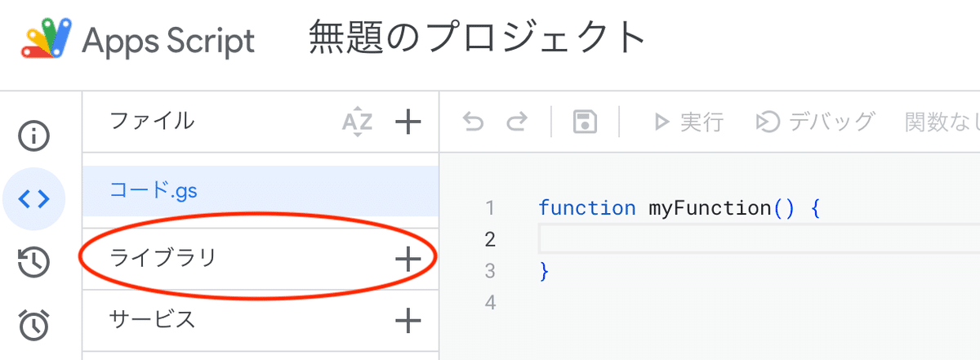Viewport: 980px width, 360px height.
Task: Add a new file with plus icon
Action: coord(408,122)
